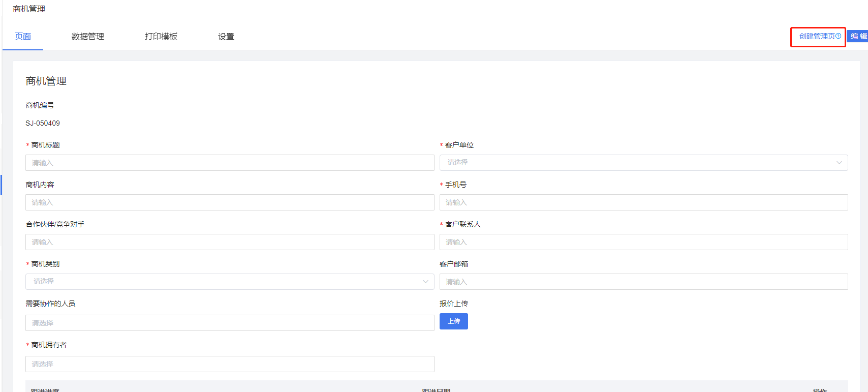Image resolution: width=868 pixels, height=392 pixels.
Task: Click the 商机编号 label
Action: click(x=40, y=105)
